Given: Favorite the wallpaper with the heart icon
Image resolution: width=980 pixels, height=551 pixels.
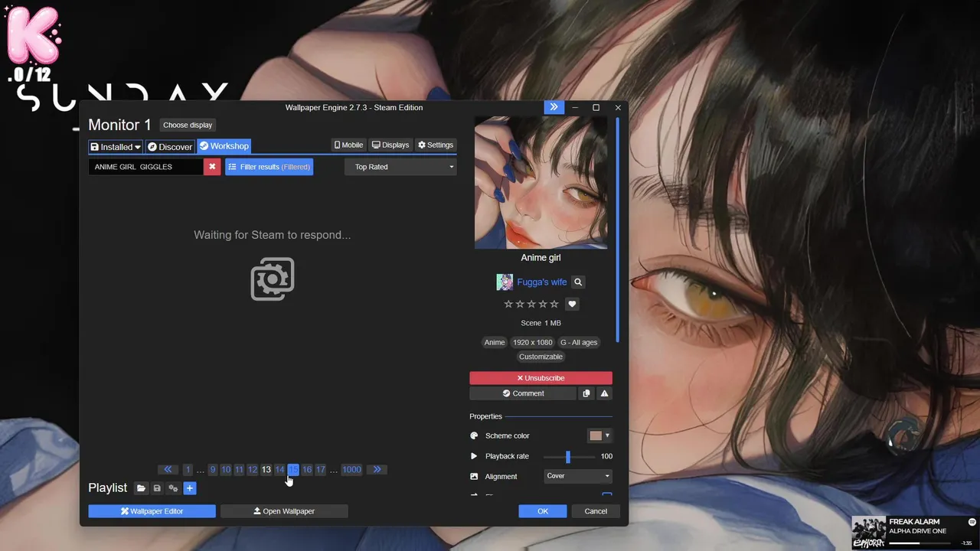Looking at the screenshot, I should (x=572, y=304).
